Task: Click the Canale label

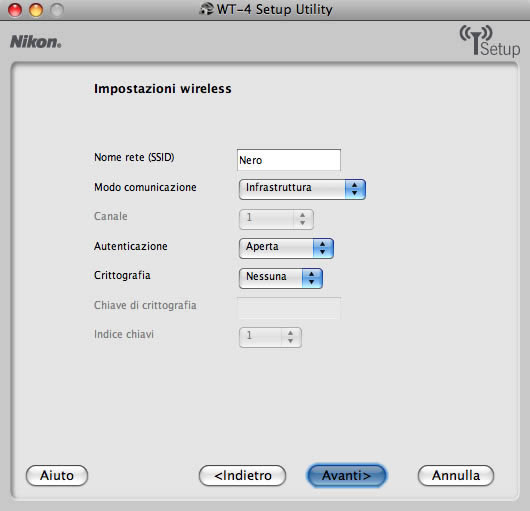Action: [111, 216]
